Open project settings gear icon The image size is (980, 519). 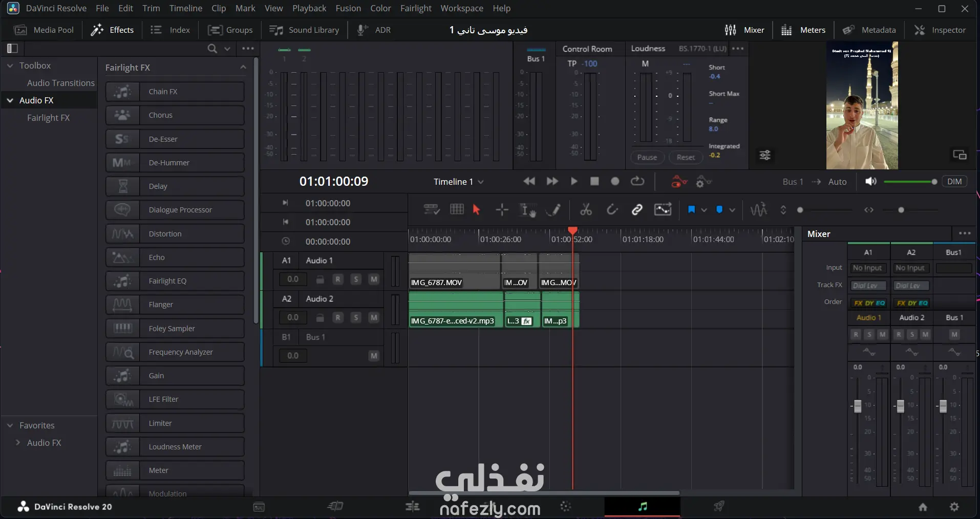pos(954,507)
